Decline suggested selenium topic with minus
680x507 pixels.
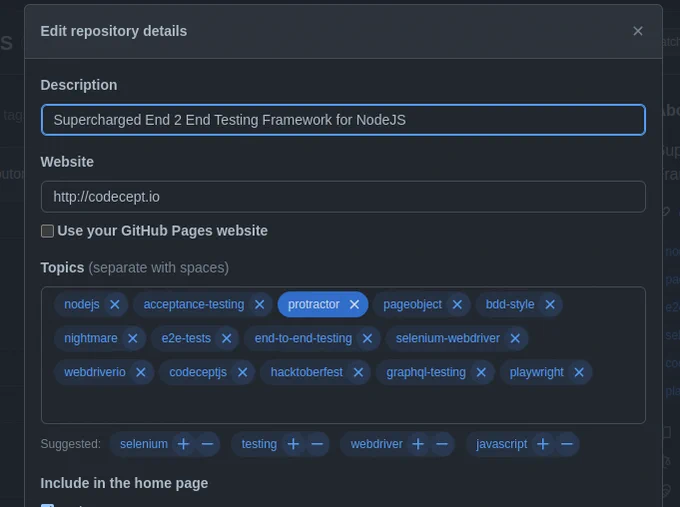point(207,444)
